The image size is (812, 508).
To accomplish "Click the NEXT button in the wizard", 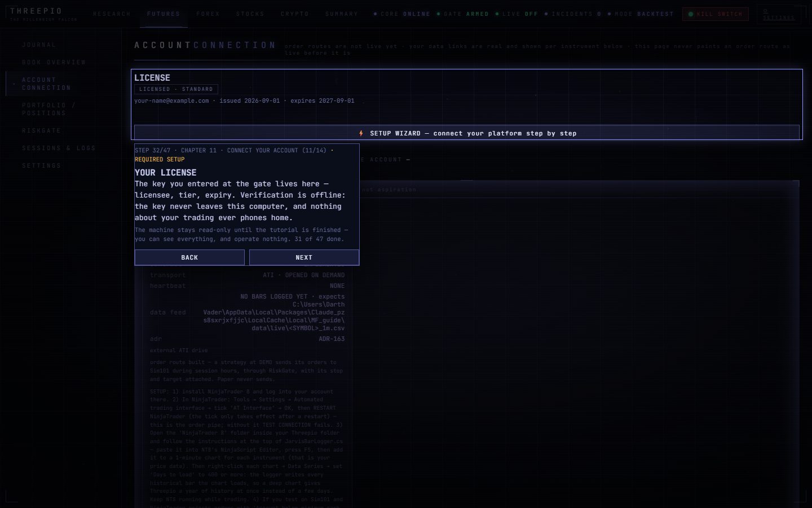I will 304,257.
